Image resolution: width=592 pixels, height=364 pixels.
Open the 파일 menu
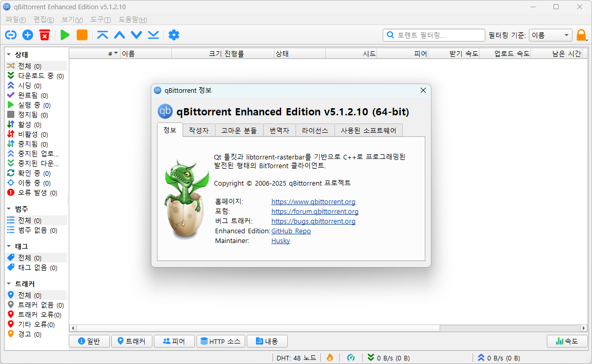pyautogui.click(x=15, y=19)
